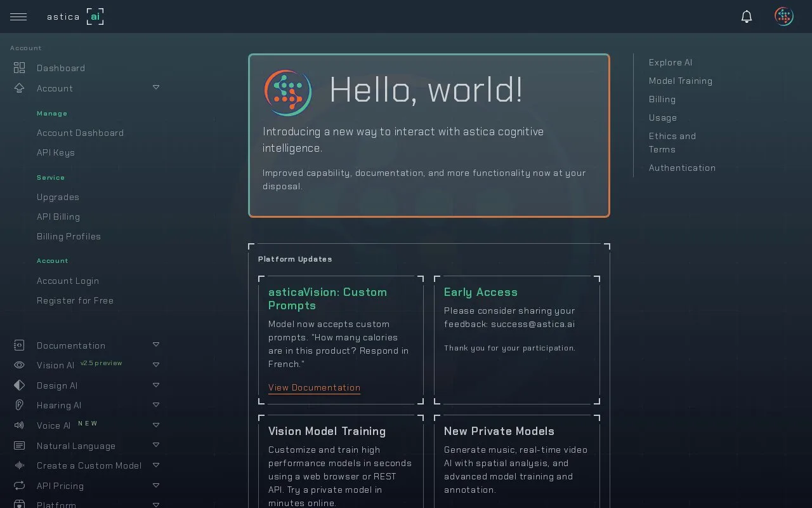Click the Vision AI eye icon

pyautogui.click(x=19, y=365)
